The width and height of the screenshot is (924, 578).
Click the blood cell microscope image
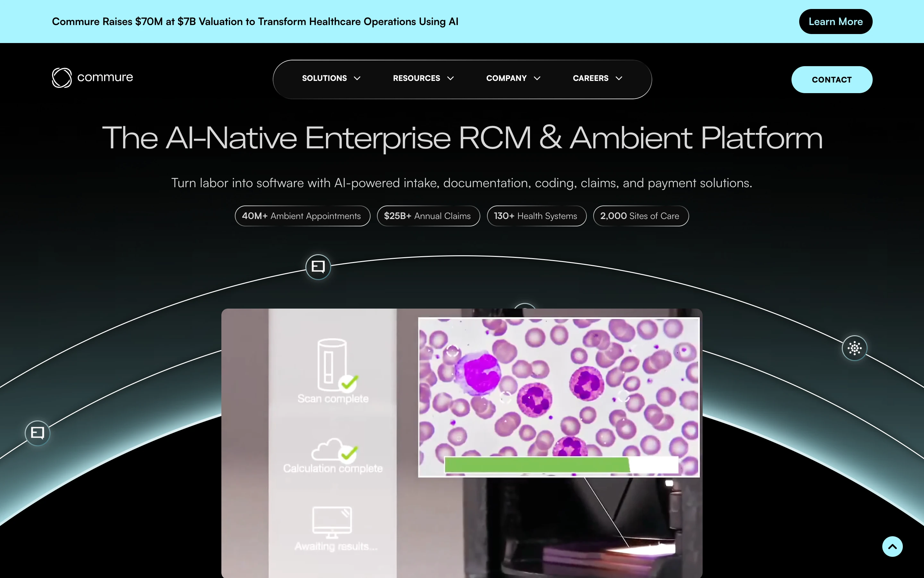559,397
